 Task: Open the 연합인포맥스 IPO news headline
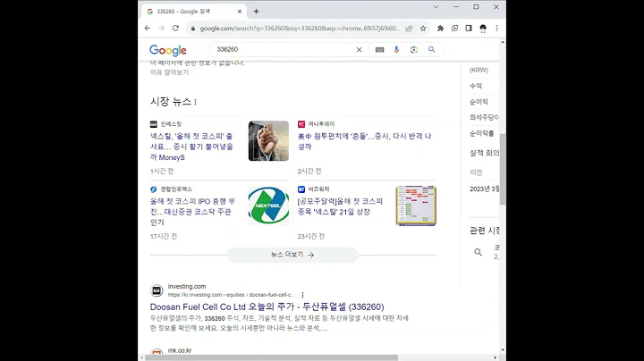point(192,212)
